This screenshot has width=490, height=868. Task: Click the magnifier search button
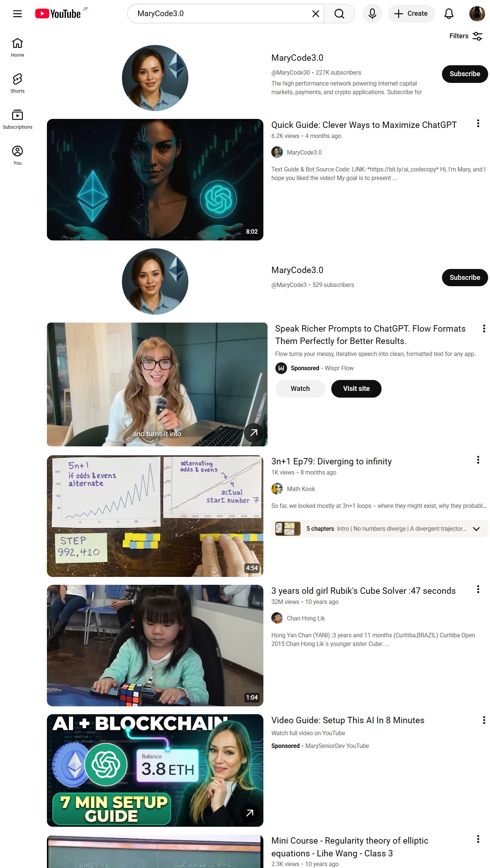tap(339, 14)
